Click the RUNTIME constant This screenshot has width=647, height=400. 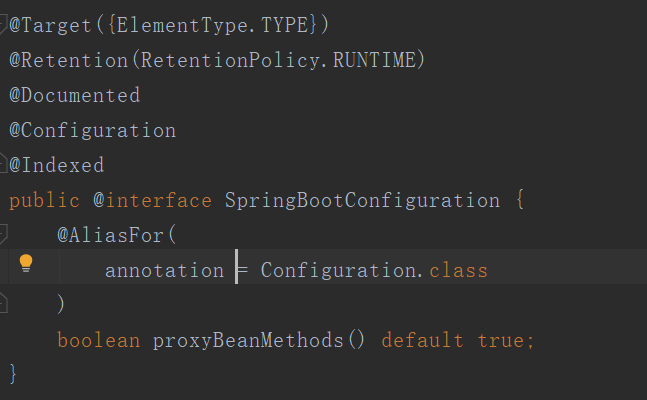374,60
